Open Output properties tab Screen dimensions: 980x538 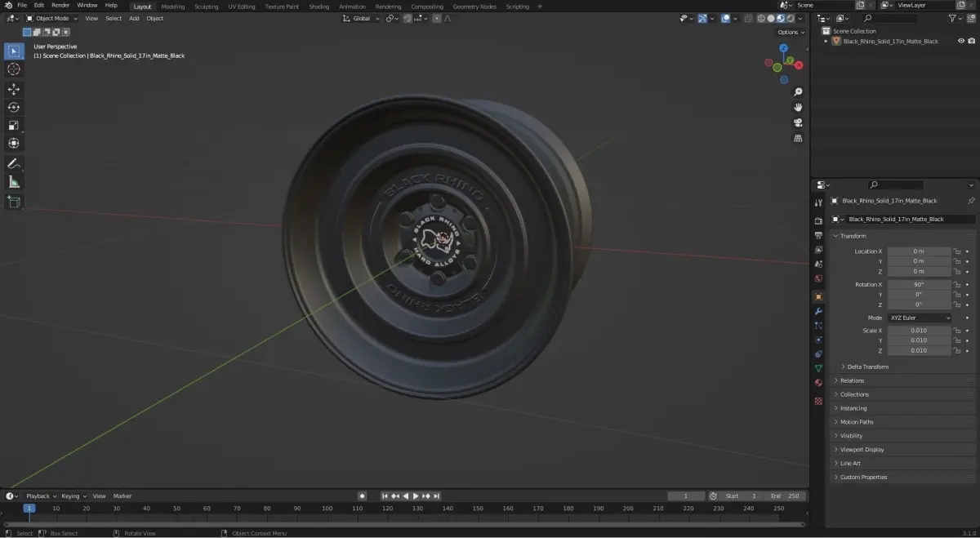click(x=818, y=235)
